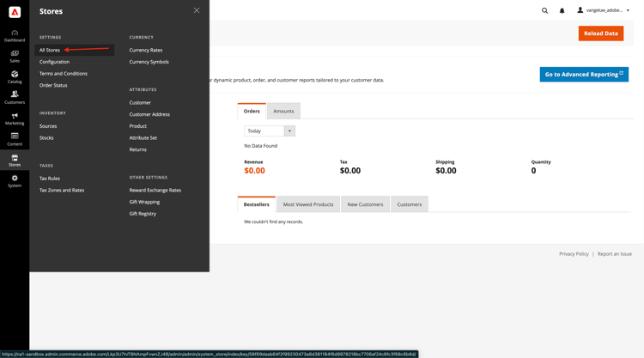This screenshot has height=358, width=644.
Task: Open Returns attributes
Action: pos(138,150)
